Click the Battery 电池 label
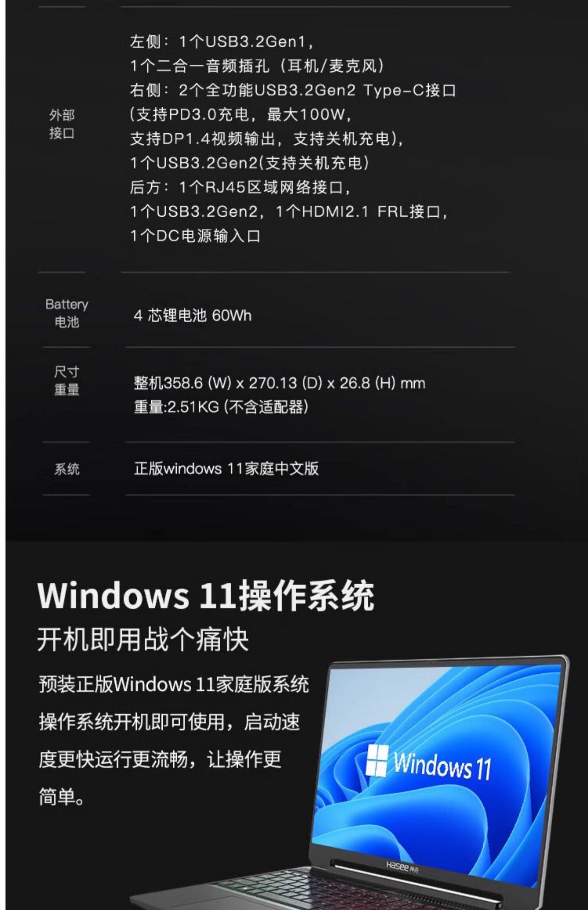Image resolution: width=588 pixels, height=910 pixels. click(x=67, y=313)
